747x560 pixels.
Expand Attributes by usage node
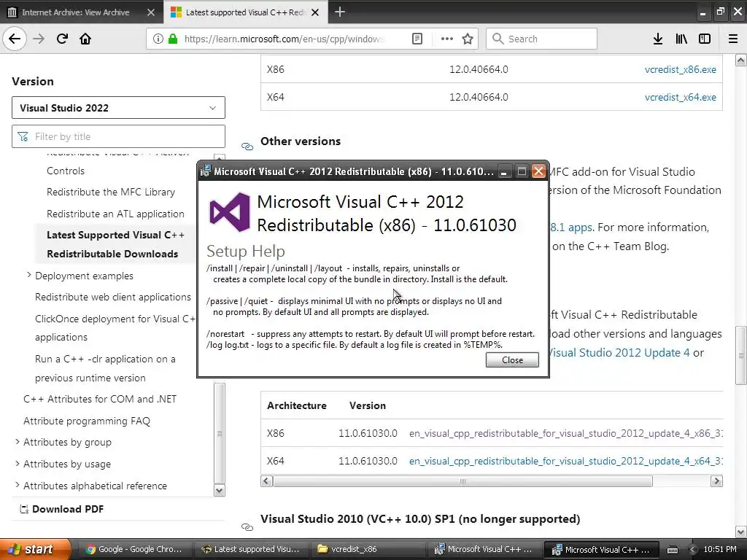[x=18, y=463]
